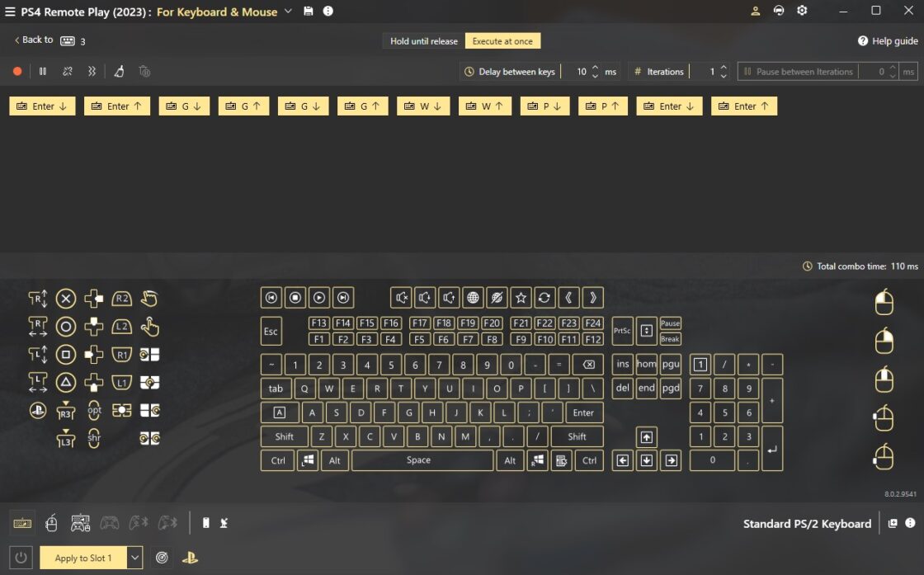Screen dimensions: 924x575
Task: Click the Space key on virtual keyboard
Action: [422, 460]
